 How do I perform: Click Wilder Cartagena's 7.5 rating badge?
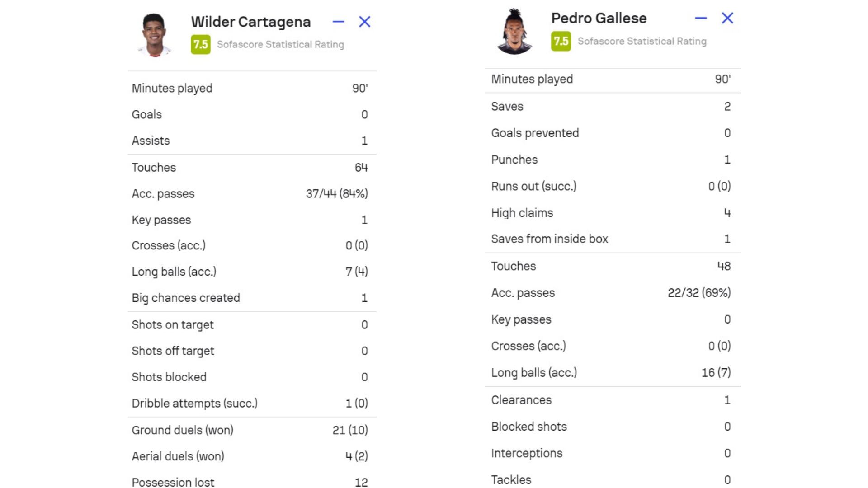click(200, 44)
